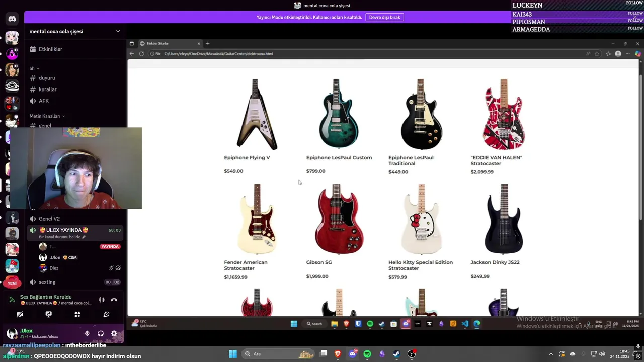Image resolution: width=644 pixels, height=362 pixels.
Task: Open Brave browser from bottom taskbar
Action: click(x=338, y=354)
